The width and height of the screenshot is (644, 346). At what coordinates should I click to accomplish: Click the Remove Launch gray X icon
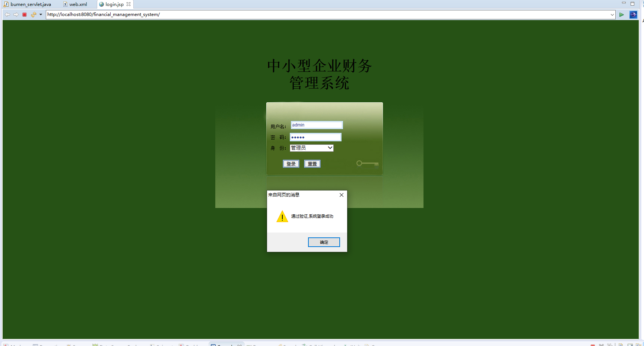(602, 345)
